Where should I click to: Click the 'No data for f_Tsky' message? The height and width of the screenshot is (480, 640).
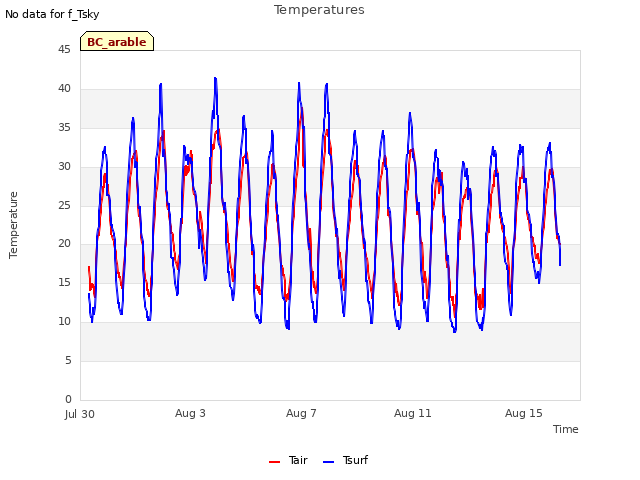(52, 14)
